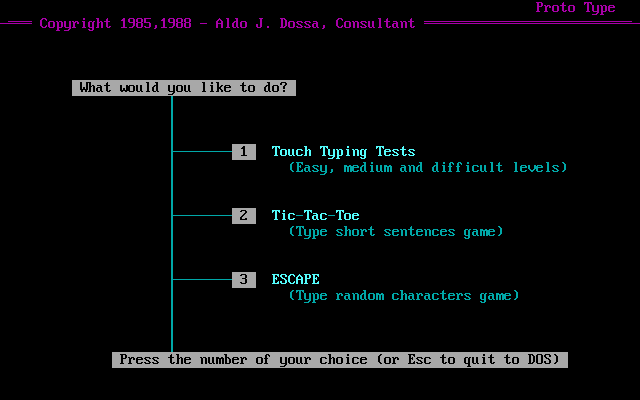Click the 'What would you like to do?' header
The height and width of the screenshot is (400, 640).
click(x=184, y=88)
